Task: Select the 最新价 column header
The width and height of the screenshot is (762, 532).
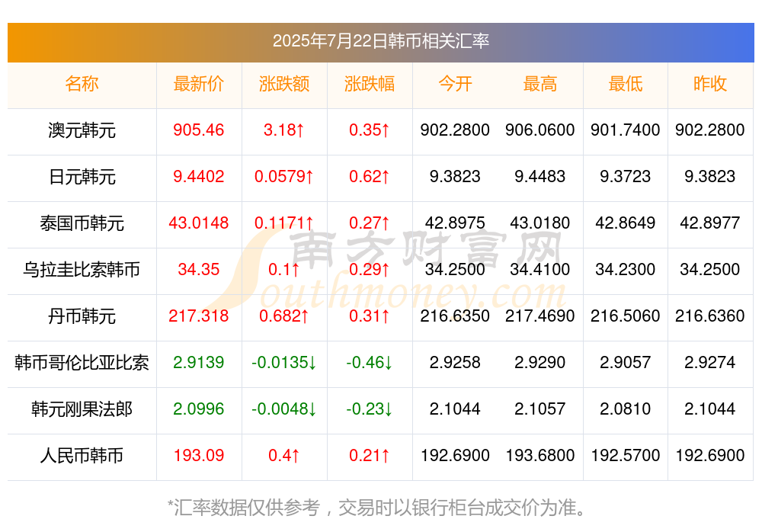Action: pyautogui.click(x=199, y=84)
